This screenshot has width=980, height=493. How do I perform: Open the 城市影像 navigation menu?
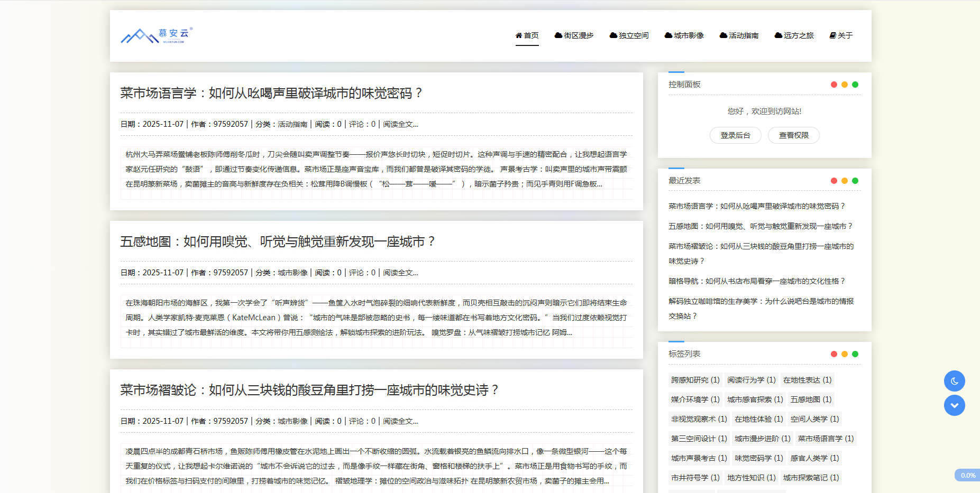[684, 35]
